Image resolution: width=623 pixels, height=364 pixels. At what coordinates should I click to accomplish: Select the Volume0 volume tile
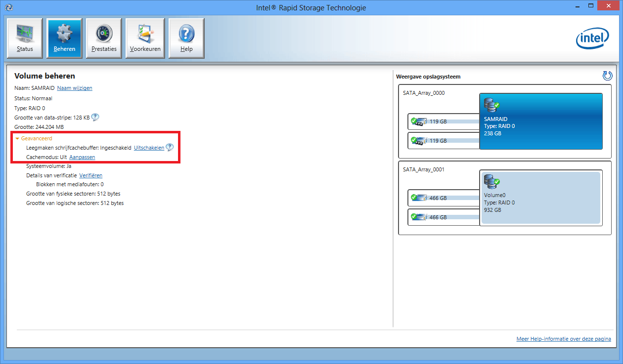pyautogui.click(x=541, y=198)
